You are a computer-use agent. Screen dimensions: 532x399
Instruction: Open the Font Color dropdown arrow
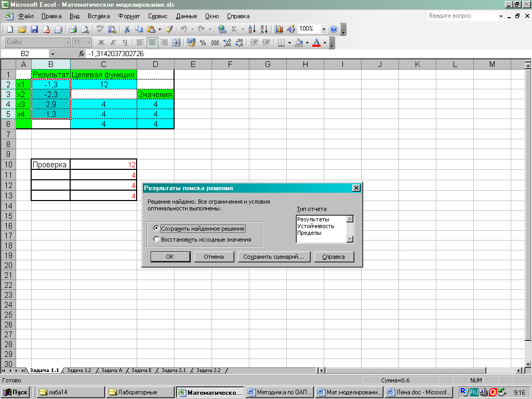pyautogui.click(x=325, y=43)
